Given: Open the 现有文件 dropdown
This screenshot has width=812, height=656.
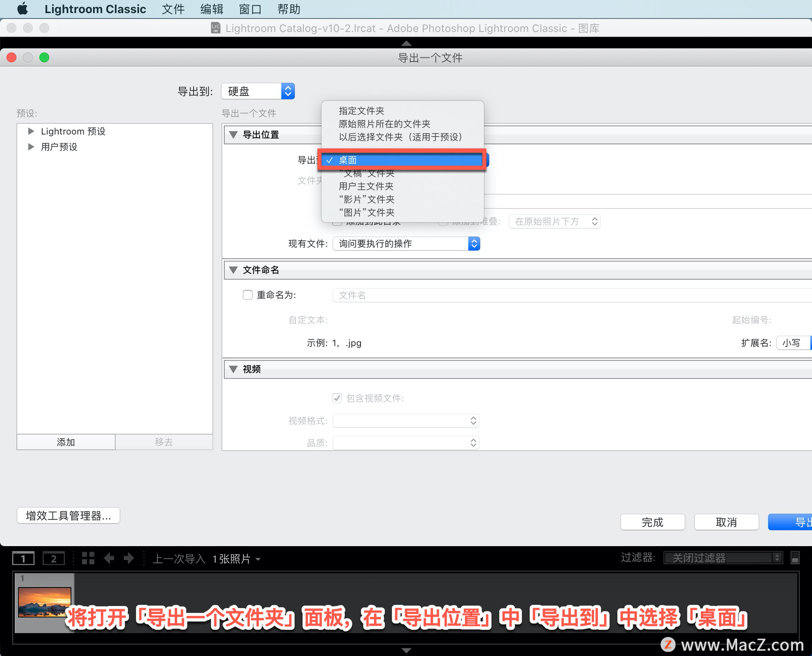Looking at the screenshot, I should tap(406, 243).
